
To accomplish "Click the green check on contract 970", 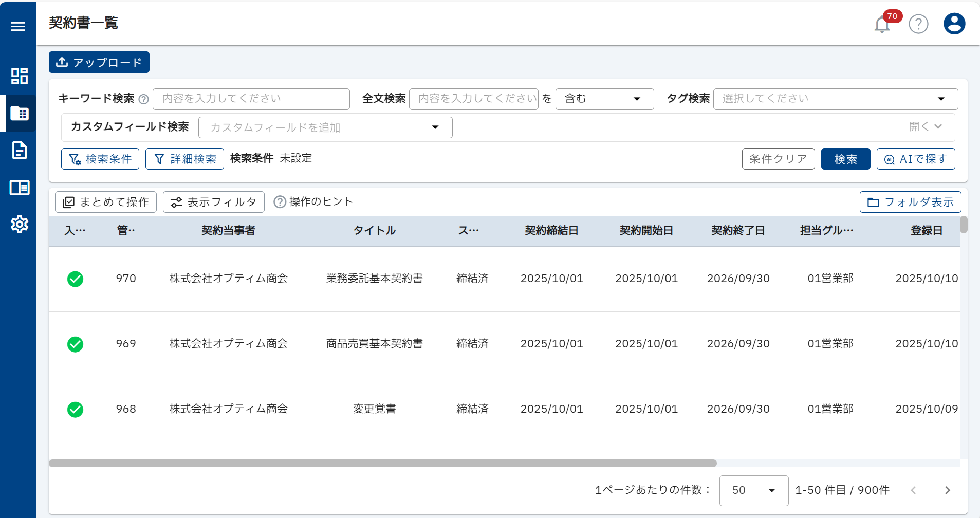I will tap(76, 279).
